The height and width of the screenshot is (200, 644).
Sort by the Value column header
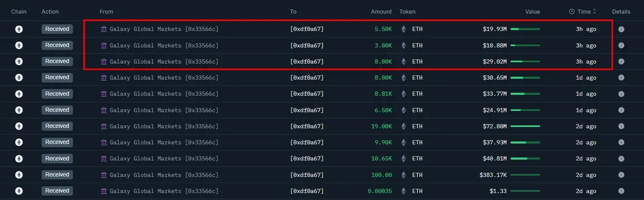532,11
